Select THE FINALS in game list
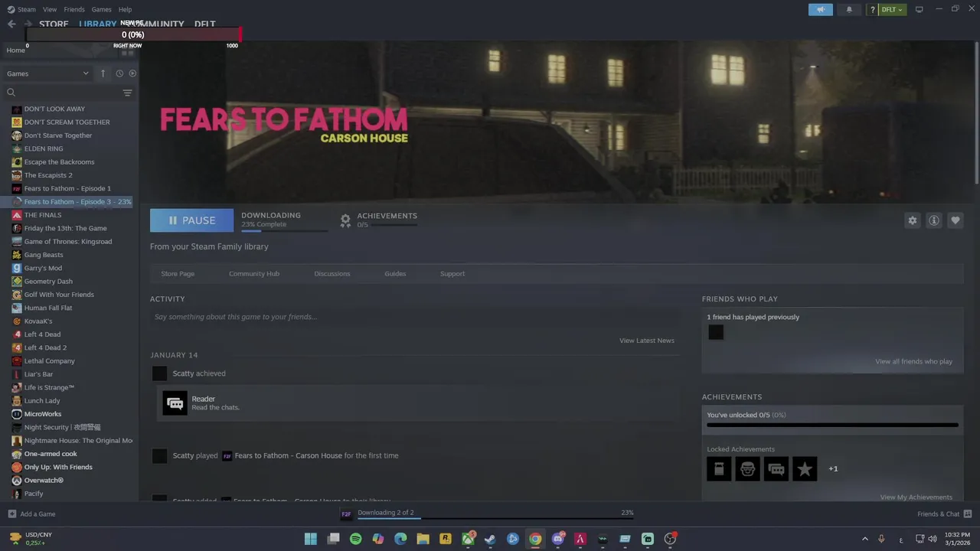The image size is (980, 551). tap(43, 215)
